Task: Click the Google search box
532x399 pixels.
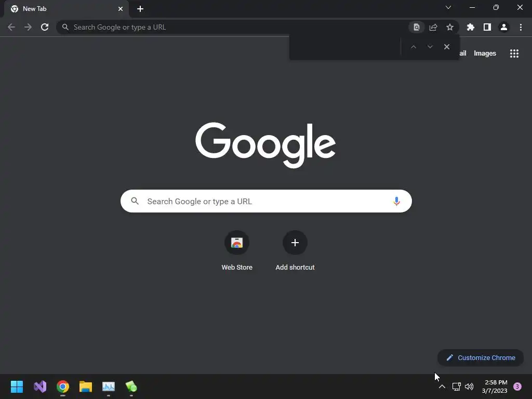Action: pyautogui.click(x=266, y=201)
